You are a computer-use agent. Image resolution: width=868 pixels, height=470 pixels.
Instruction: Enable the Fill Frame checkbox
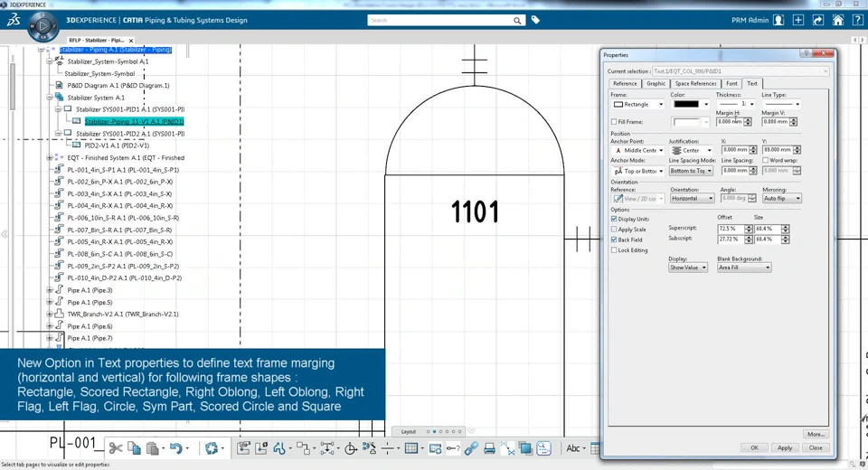coord(615,122)
